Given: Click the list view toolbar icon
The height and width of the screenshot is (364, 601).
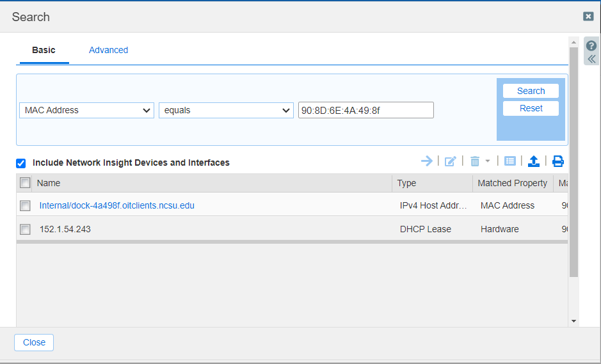Looking at the screenshot, I should [510, 161].
